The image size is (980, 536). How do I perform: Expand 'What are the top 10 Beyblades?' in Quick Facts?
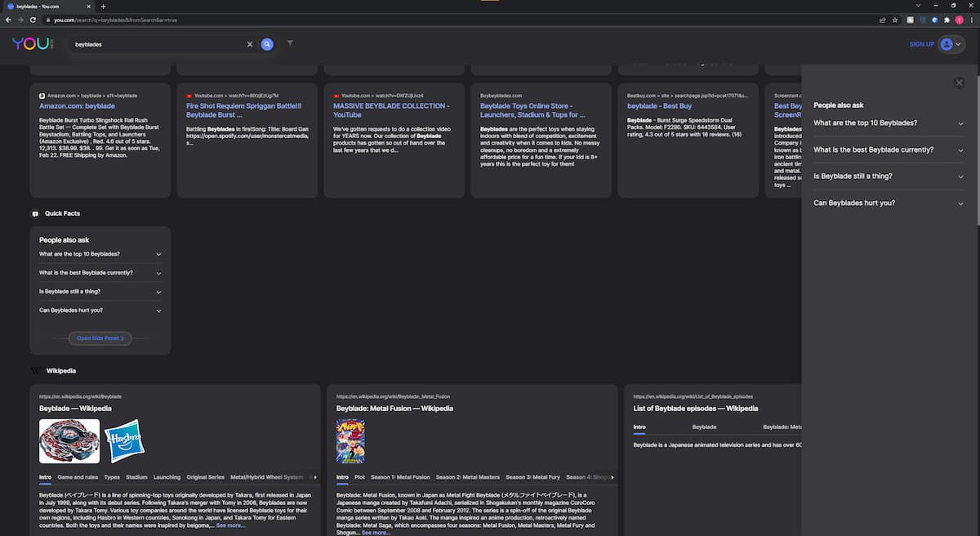tap(100, 254)
